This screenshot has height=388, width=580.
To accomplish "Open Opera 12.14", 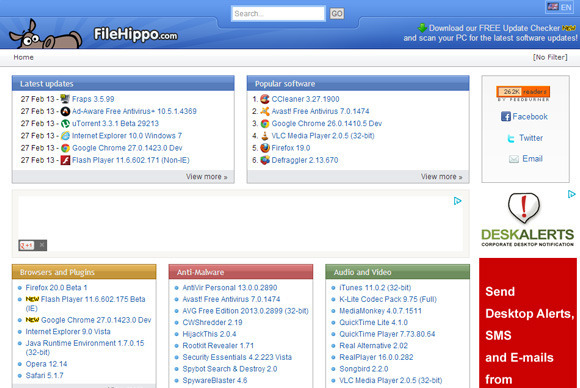I will pyautogui.click(x=46, y=364).
